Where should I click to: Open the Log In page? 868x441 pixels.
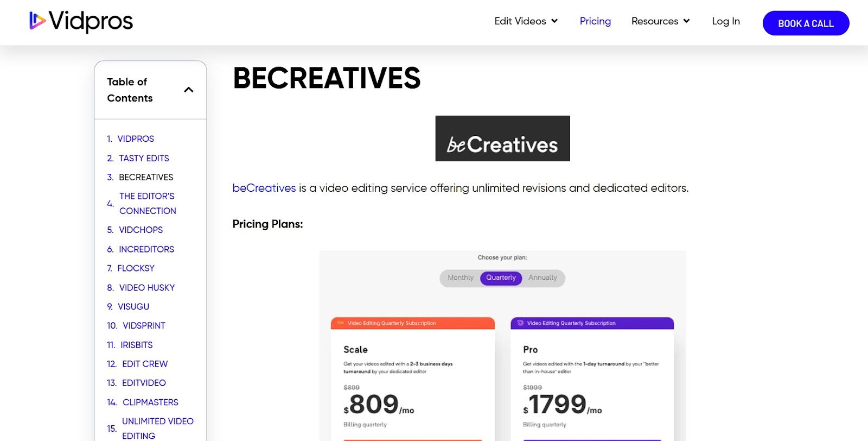725,21
